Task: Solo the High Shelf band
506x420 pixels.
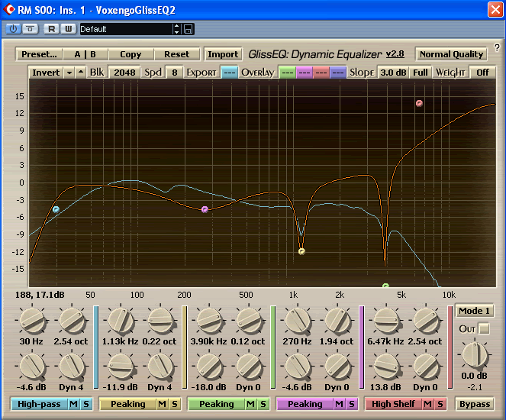Action: point(440,404)
